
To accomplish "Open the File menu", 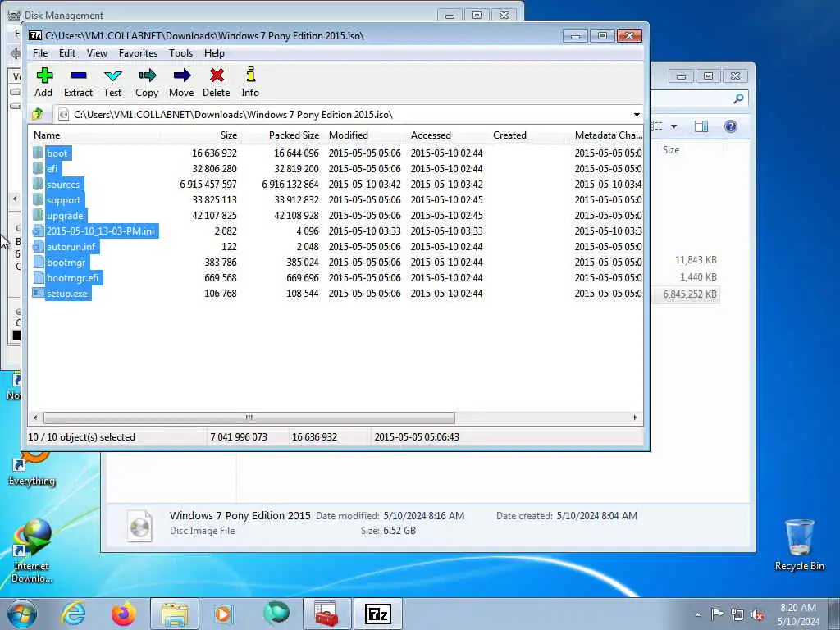I will [40, 53].
